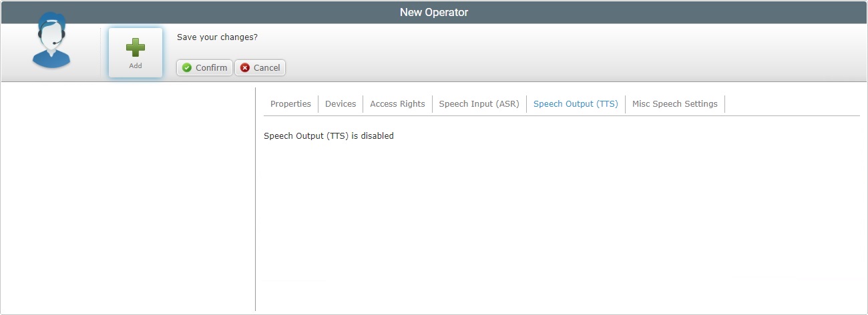The image size is (868, 315).
Task: Select the Speech Input (ASR) tab
Action: [479, 104]
